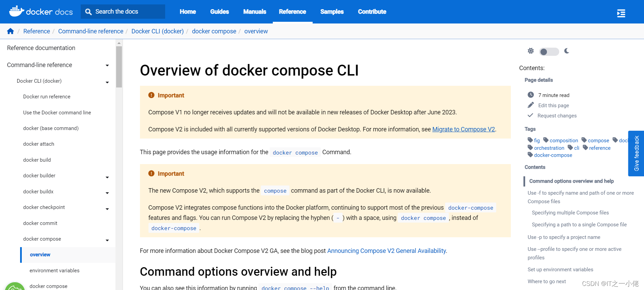Open Docker run reference in sidebar
Image resolution: width=644 pixels, height=290 pixels.
47,97
